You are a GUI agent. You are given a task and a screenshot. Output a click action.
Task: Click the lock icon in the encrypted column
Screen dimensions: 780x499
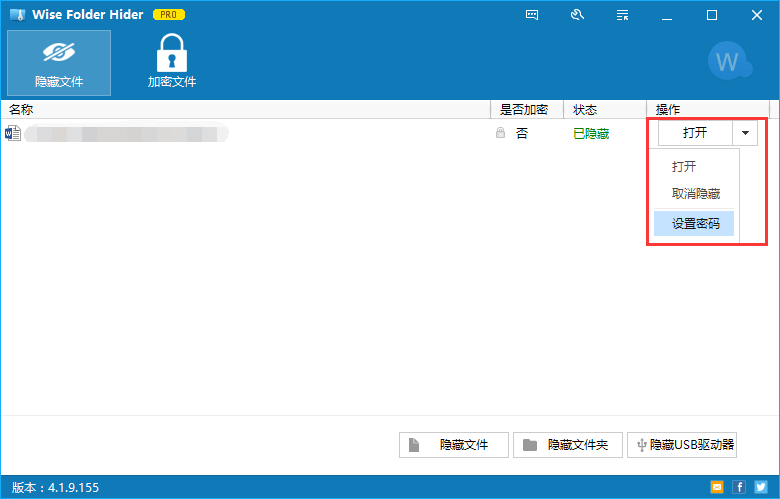tap(500, 133)
